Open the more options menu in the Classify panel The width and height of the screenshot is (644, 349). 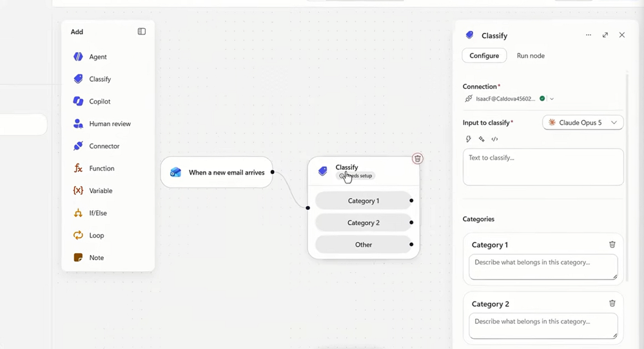[589, 35]
